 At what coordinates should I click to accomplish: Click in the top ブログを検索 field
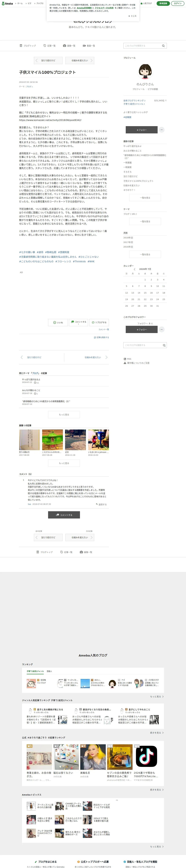tap(142, 46)
